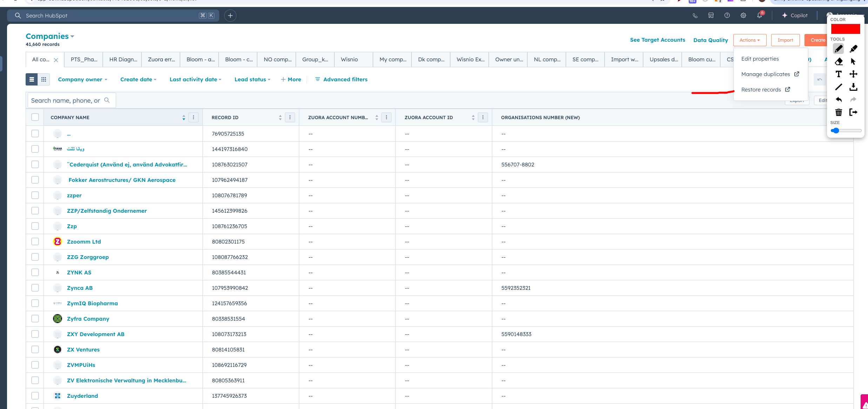Screen dimensions: 868x409
Task: Open the notifications bell
Action: pyautogui.click(x=759, y=15)
